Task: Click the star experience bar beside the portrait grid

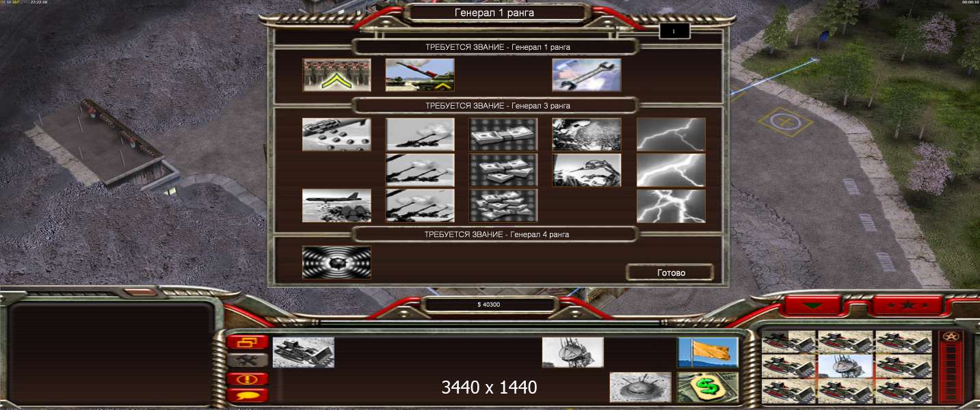Action: pyautogui.click(x=951, y=366)
